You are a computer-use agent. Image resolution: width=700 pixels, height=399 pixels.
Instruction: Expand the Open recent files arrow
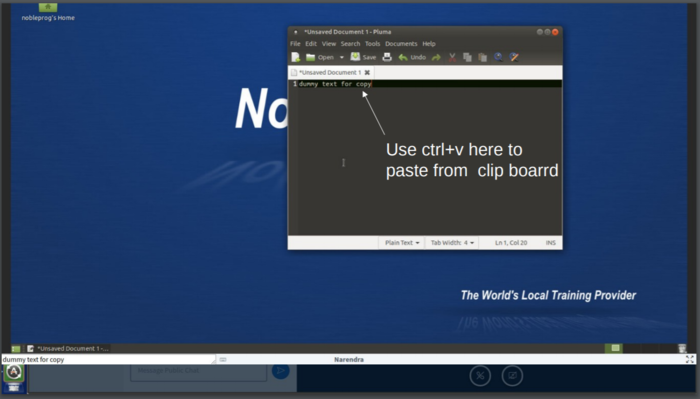pos(342,58)
